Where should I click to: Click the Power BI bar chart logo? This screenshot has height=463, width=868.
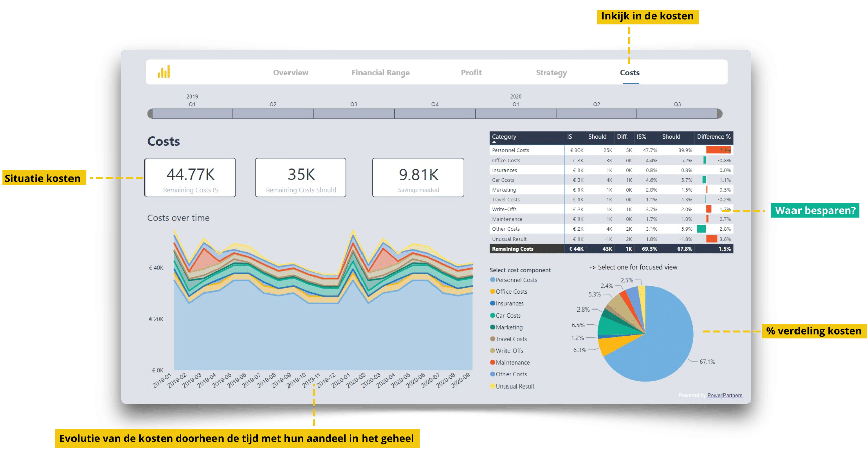[164, 72]
